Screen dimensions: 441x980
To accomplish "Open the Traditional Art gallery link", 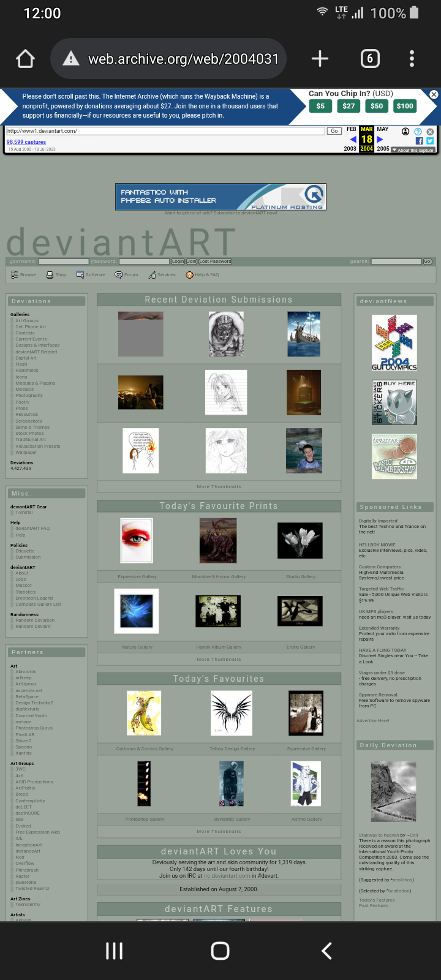I will pyautogui.click(x=31, y=440).
